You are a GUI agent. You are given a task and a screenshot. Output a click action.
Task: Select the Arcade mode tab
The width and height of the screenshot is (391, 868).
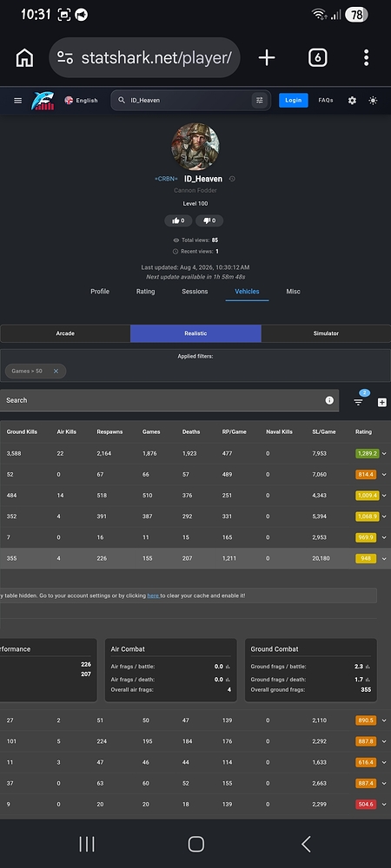coord(65,333)
